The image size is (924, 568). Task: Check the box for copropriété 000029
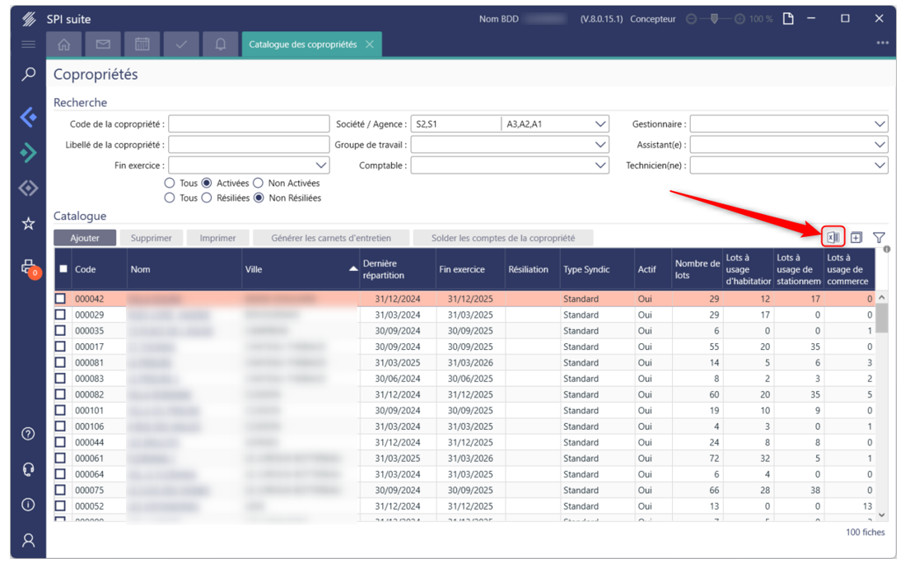pyautogui.click(x=60, y=315)
